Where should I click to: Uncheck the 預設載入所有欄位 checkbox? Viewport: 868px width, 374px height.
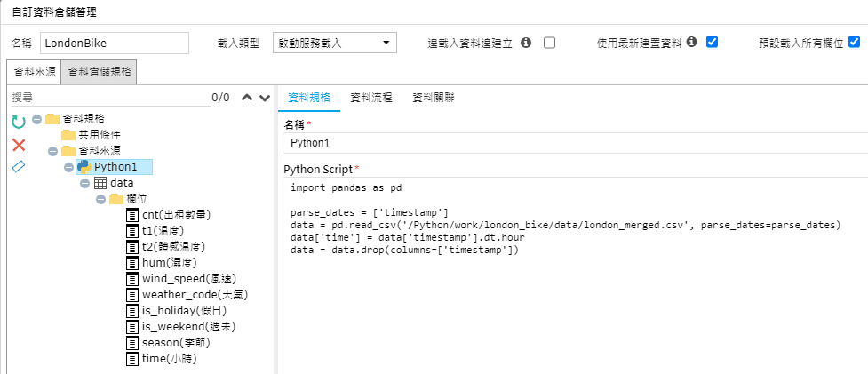click(854, 42)
